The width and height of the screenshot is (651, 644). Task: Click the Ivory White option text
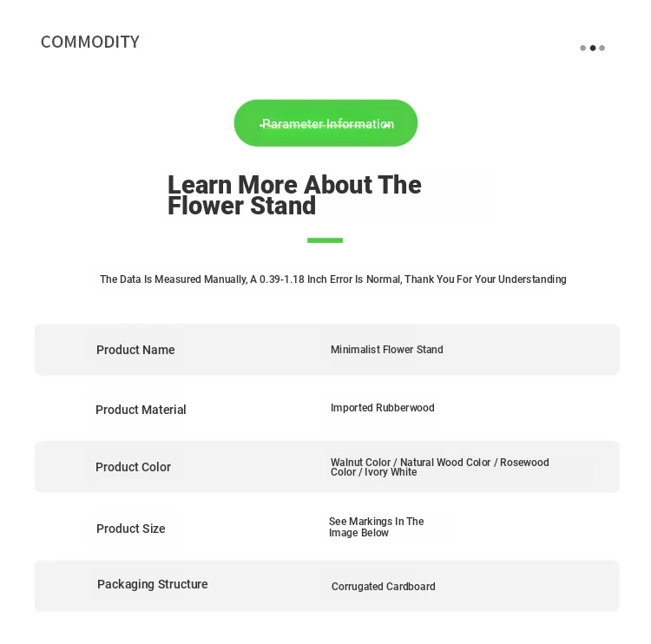tap(391, 473)
